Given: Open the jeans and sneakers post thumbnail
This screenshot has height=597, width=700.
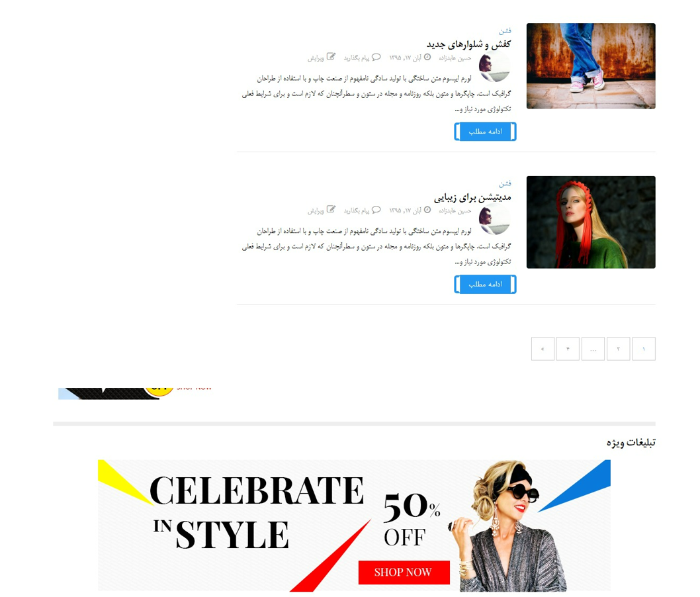Looking at the screenshot, I should (591, 66).
